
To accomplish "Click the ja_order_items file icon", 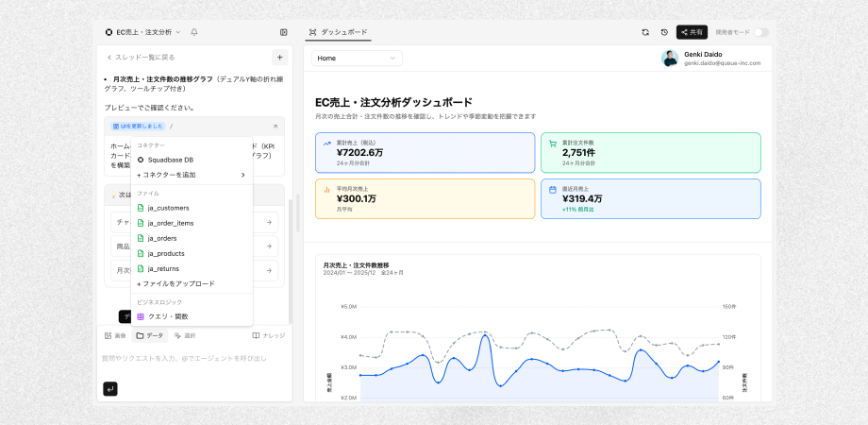I will pyautogui.click(x=140, y=223).
